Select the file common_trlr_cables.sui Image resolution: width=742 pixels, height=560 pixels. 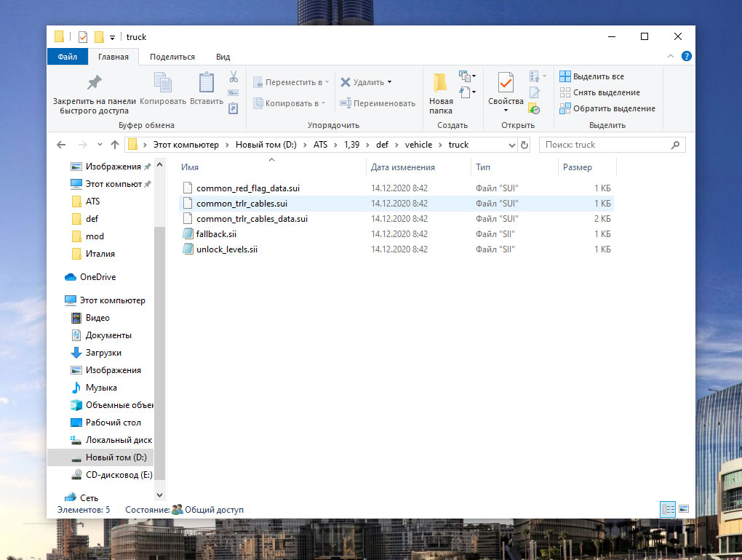point(396,204)
